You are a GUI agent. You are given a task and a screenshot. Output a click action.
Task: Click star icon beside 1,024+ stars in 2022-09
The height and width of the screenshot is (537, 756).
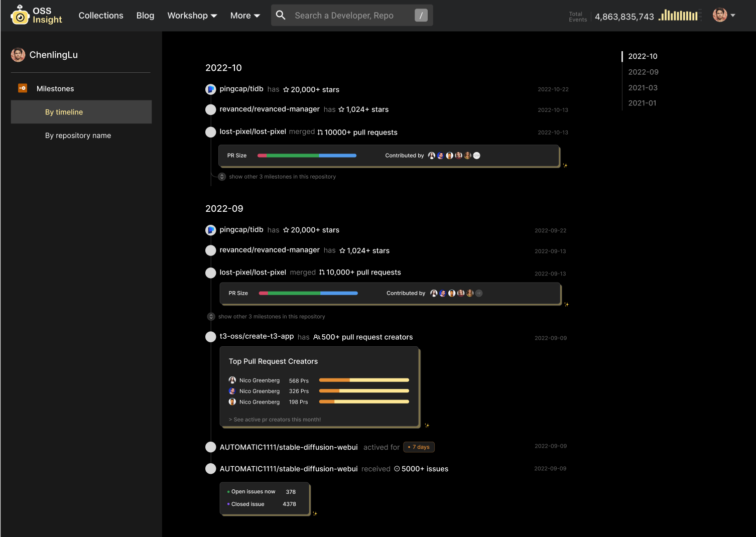pos(342,250)
